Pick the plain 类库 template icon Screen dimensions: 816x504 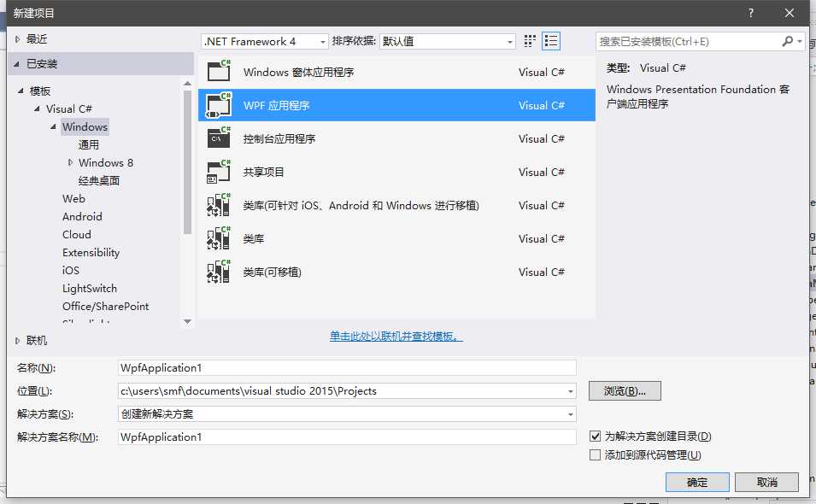(x=219, y=238)
